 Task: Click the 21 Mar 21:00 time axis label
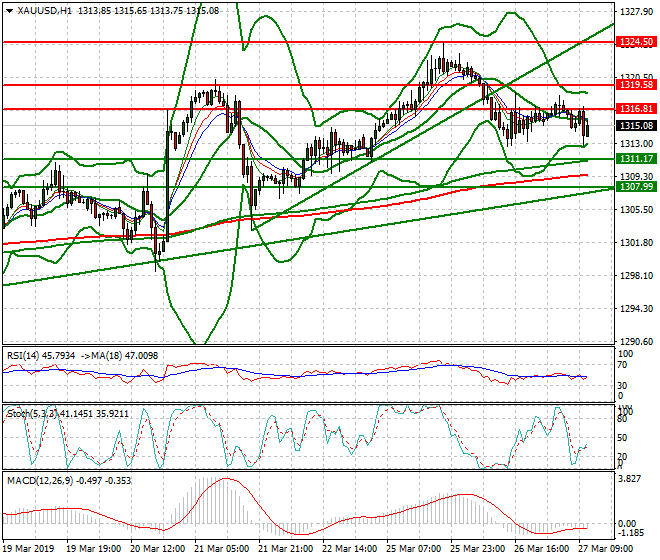(x=285, y=549)
